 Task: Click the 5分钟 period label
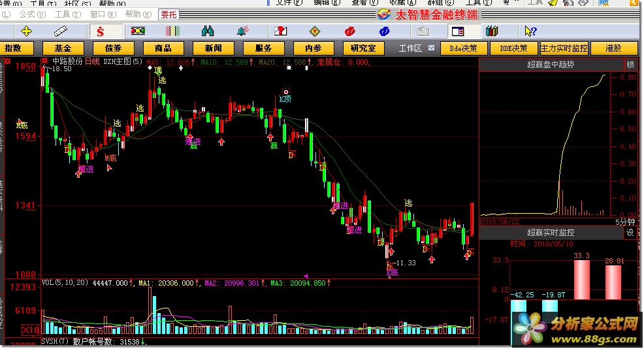pyautogui.click(x=624, y=222)
